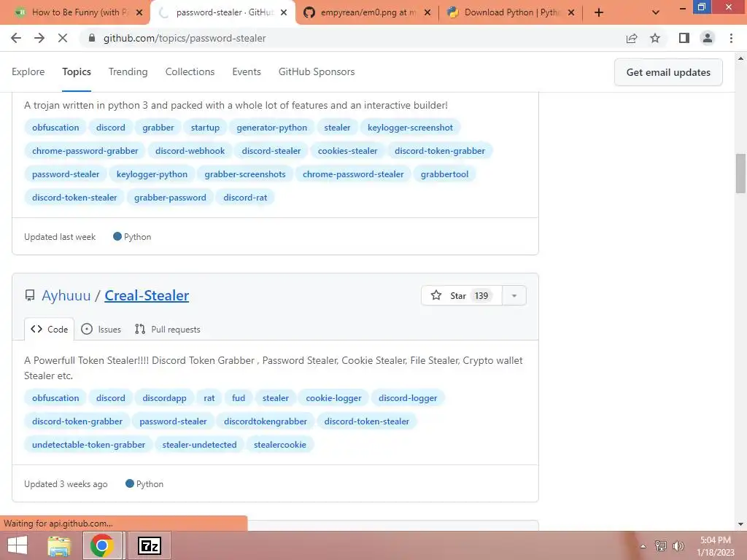Viewport: 747px width, 560px height.
Task: Stop loading the page with the X icon
Action: 63,38
